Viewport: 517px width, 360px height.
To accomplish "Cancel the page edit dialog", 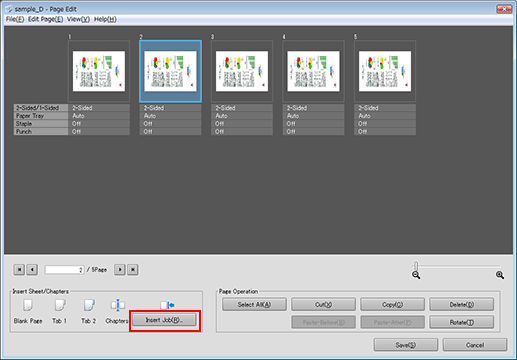I will click(475, 345).
